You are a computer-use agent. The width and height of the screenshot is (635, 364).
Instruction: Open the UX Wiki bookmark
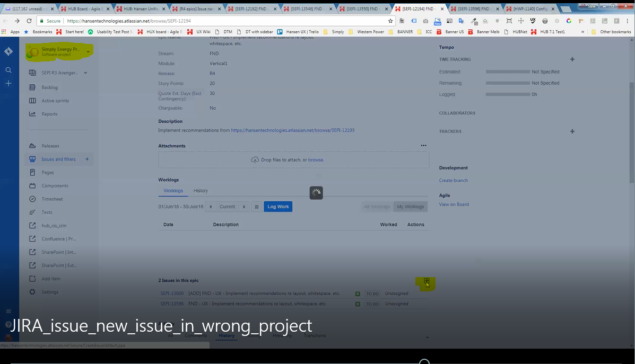point(199,32)
